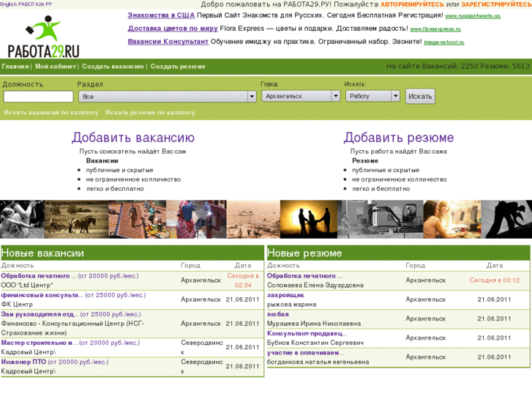532x399 pixels.
Task: Click name рыжова марина
Action: (291, 305)
